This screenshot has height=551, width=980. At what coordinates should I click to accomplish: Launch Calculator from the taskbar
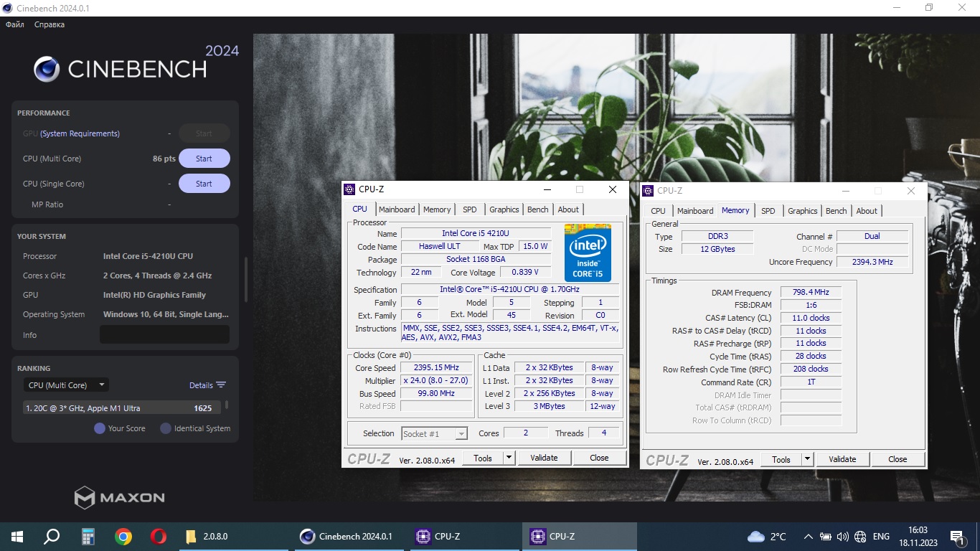pyautogui.click(x=88, y=536)
